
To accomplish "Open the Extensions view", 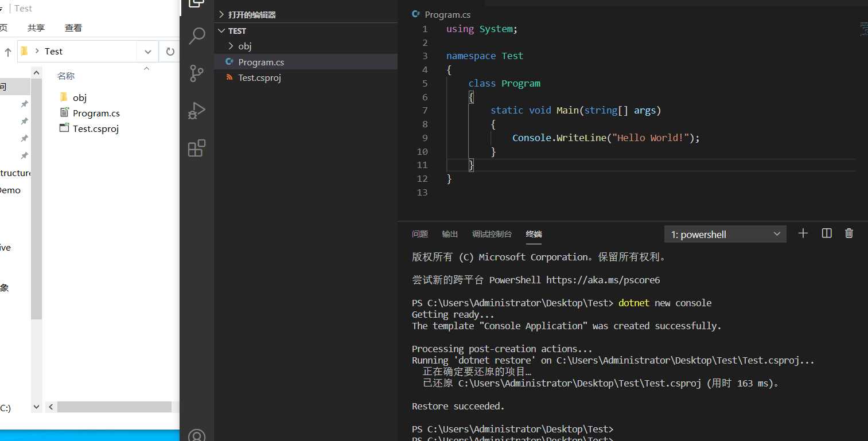I will click(197, 148).
